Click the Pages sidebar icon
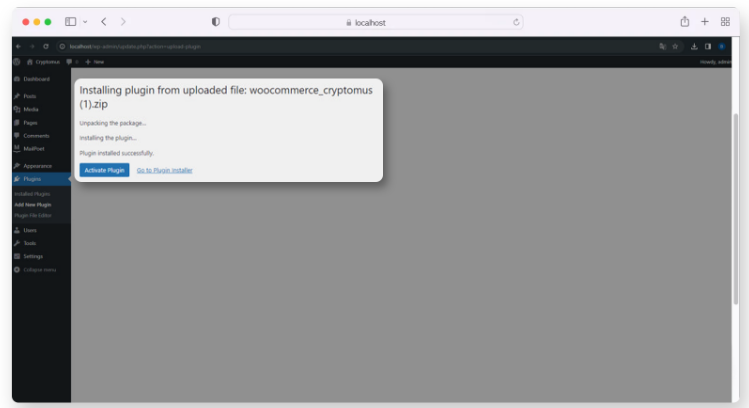 (17, 122)
